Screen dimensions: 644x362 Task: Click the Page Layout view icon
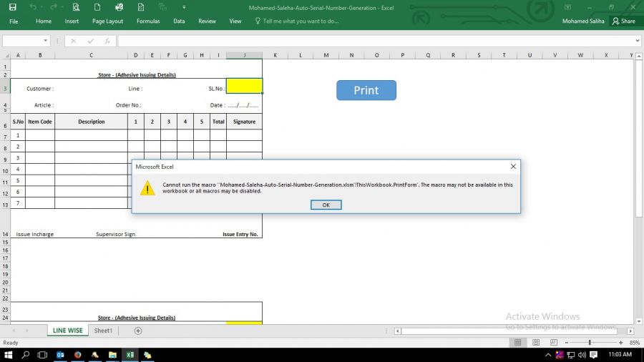point(535,342)
